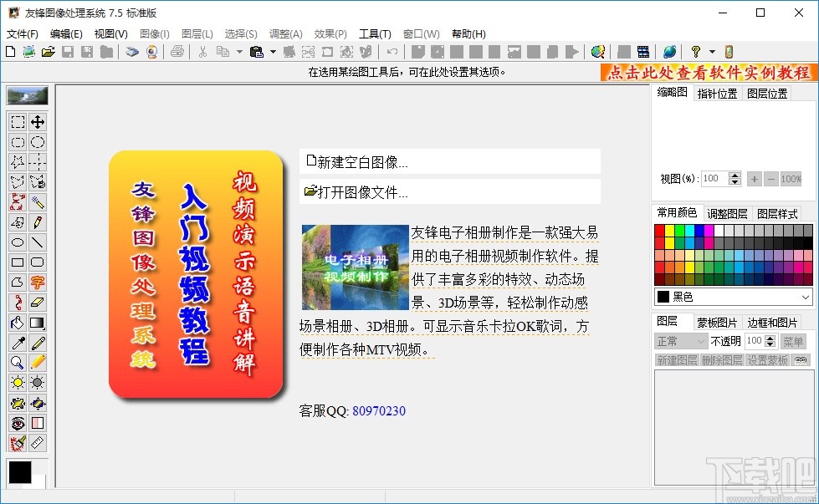Pick the red swatch in the color palette
The height and width of the screenshot is (504, 819).
click(x=660, y=232)
